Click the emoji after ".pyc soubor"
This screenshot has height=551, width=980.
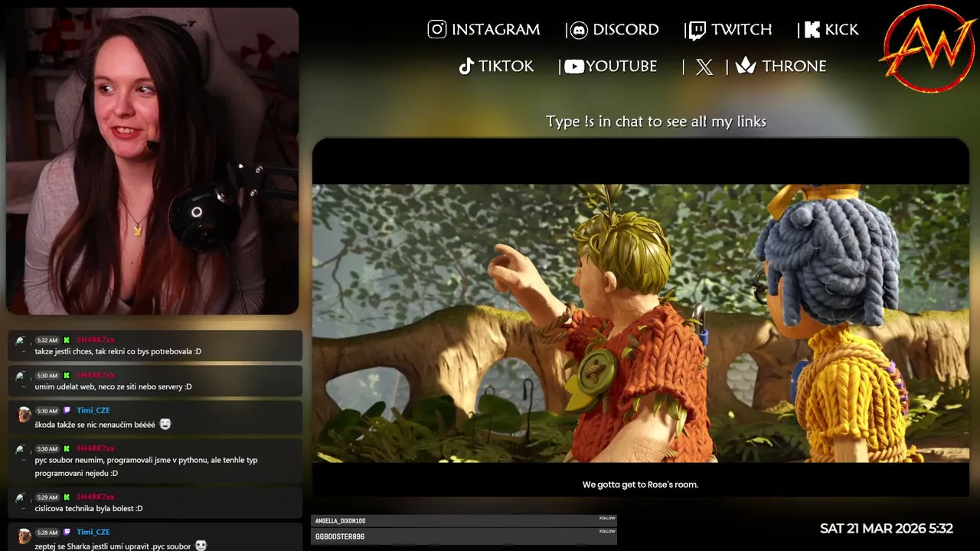(201, 546)
